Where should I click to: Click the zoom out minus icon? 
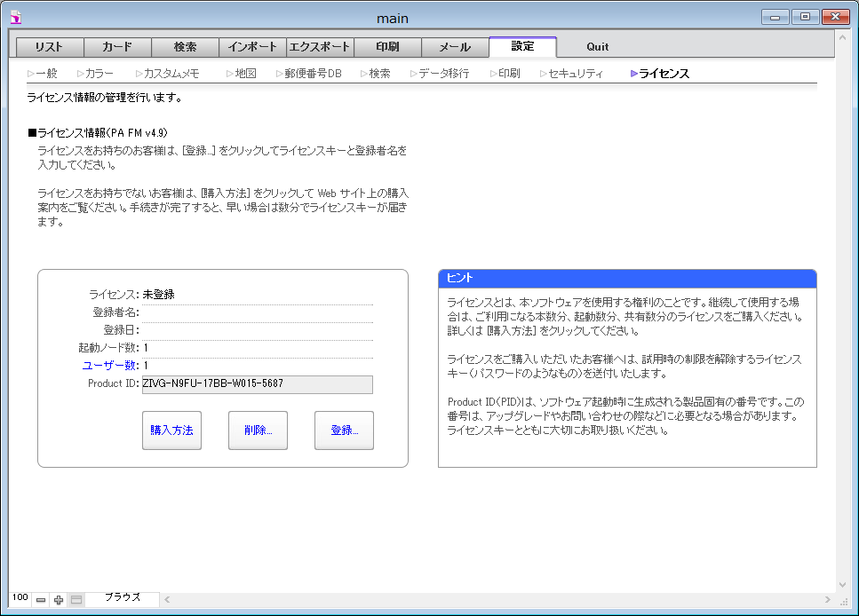(41, 600)
